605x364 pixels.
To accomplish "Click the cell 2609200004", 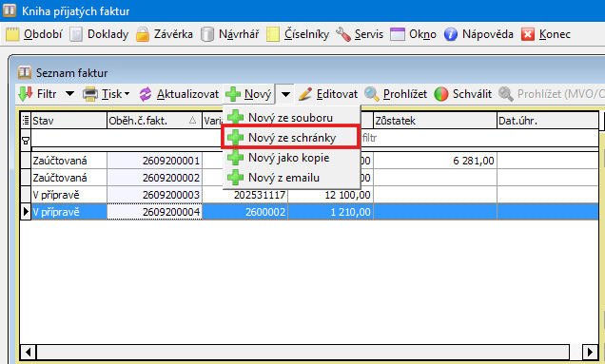I will (154, 211).
